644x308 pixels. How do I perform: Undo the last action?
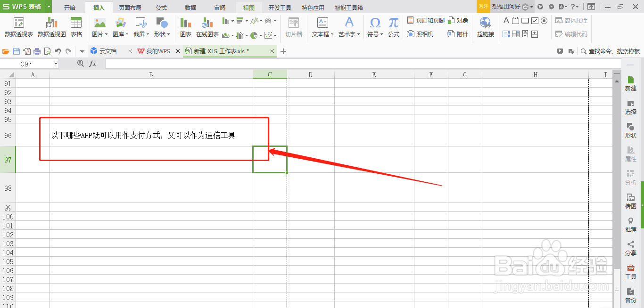coord(58,51)
